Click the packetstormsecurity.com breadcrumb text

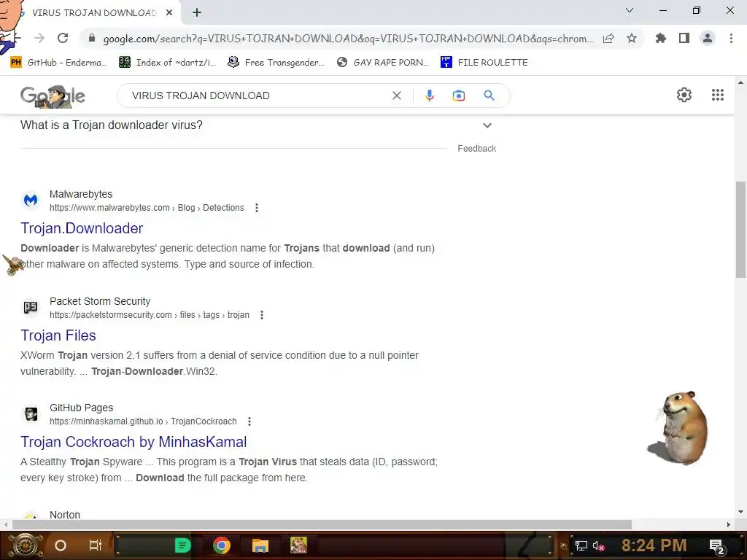point(149,315)
